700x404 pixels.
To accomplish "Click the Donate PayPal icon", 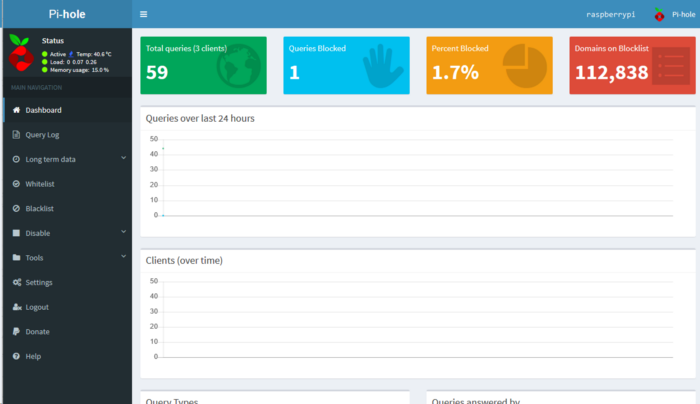I will point(17,331).
